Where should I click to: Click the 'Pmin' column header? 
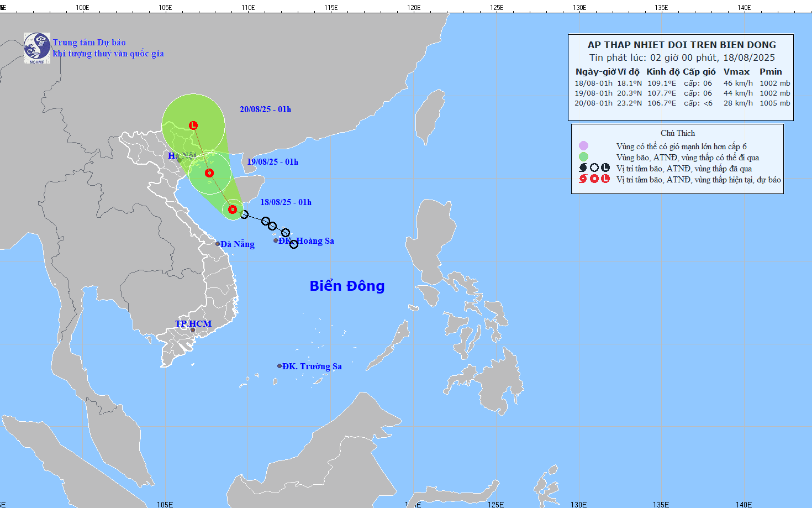[771, 72]
